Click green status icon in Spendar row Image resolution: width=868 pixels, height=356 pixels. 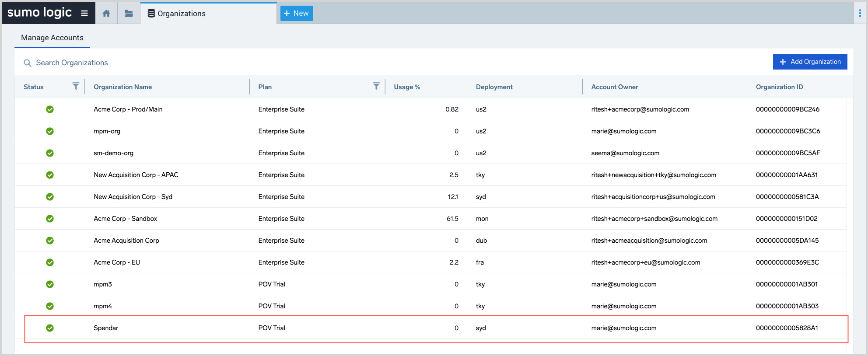point(50,328)
